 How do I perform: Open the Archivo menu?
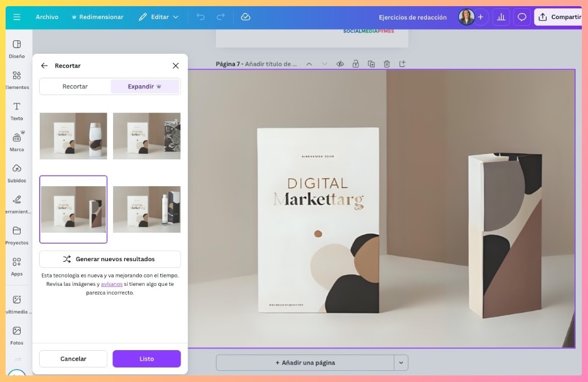point(47,17)
